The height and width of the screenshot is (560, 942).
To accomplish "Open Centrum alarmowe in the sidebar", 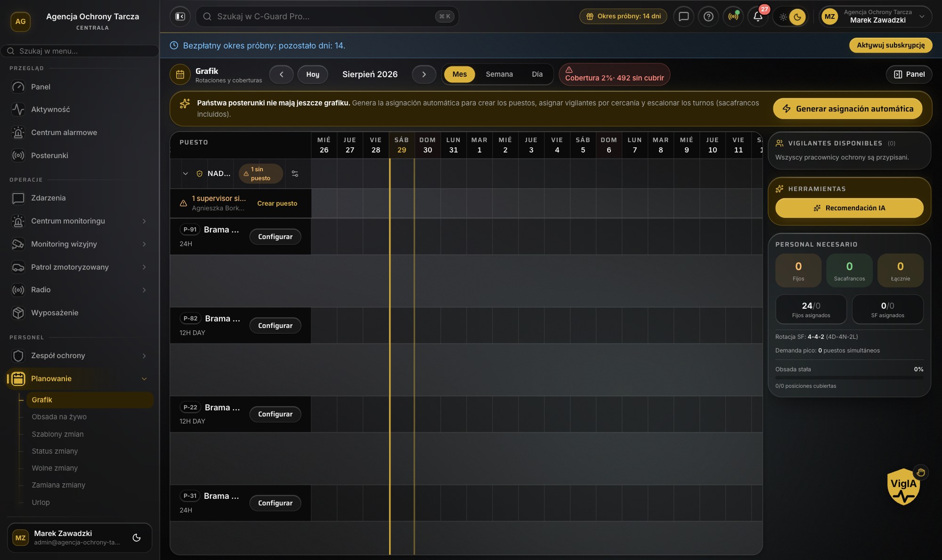I will click(80, 133).
